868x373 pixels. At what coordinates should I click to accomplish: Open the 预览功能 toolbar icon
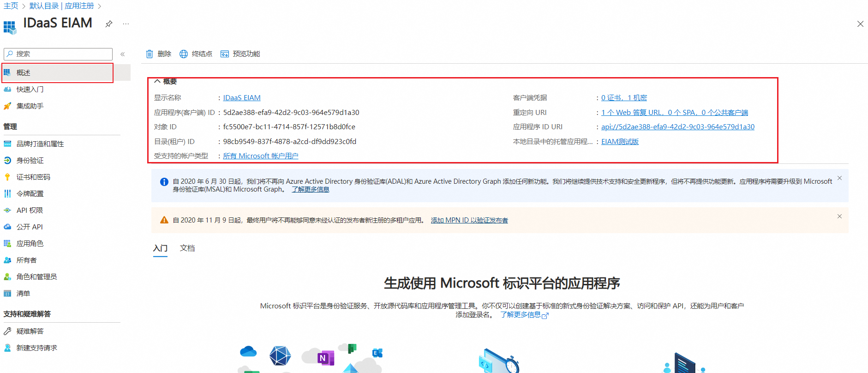(x=225, y=54)
